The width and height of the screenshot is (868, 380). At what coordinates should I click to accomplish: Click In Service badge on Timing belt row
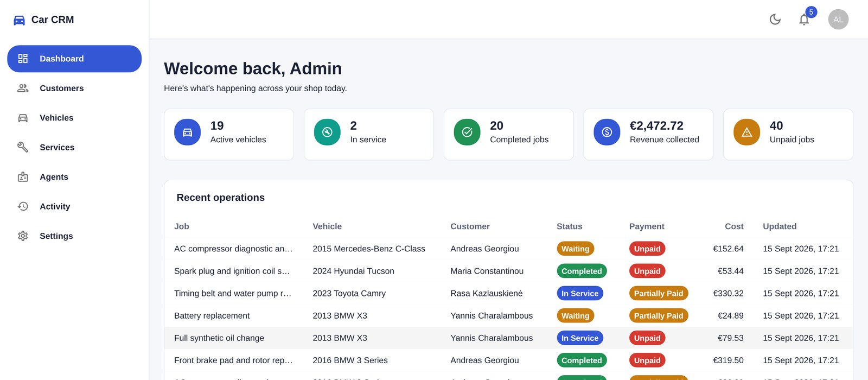coord(580,293)
